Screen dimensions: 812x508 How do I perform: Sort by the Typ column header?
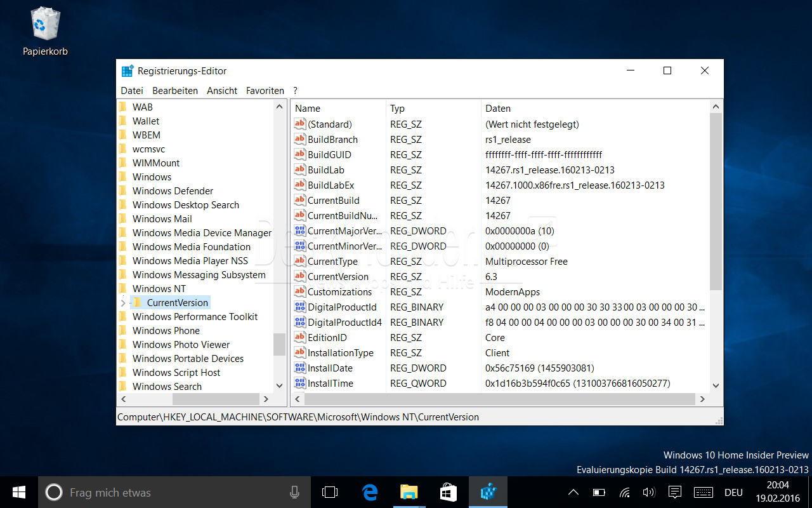pyautogui.click(x=433, y=109)
